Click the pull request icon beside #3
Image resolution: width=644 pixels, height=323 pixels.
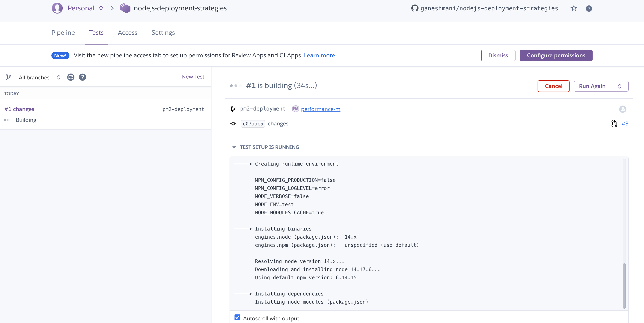[x=614, y=124]
